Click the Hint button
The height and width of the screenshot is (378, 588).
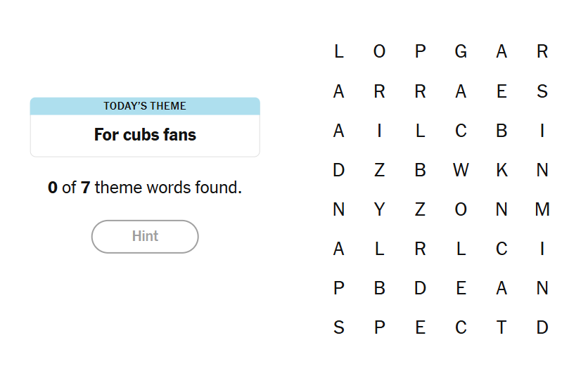145,237
